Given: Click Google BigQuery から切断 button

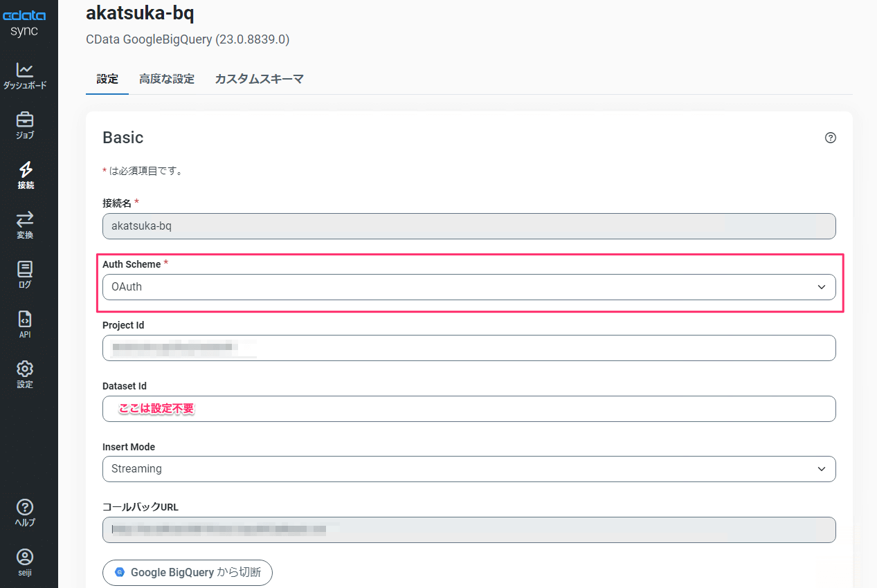Looking at the screenshot, I should [x=188, y=573].
